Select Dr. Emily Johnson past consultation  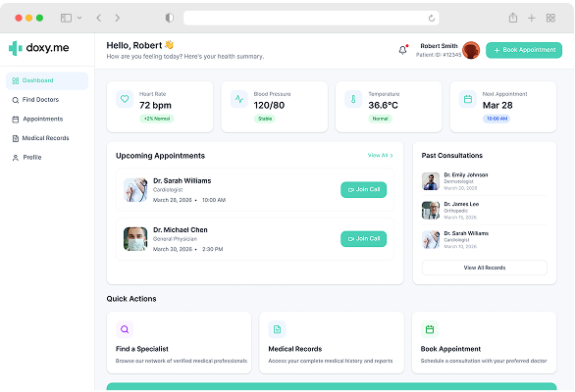[x=485, y=181]
